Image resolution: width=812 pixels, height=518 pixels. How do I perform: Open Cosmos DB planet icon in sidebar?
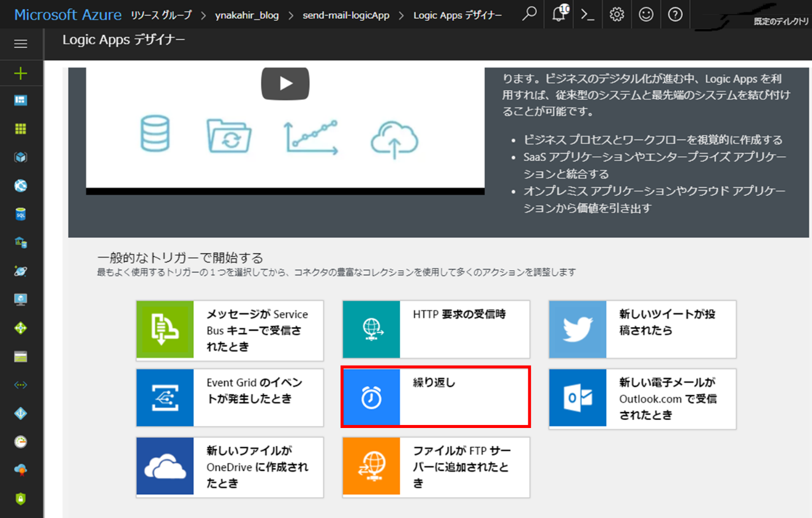[21, 271]
